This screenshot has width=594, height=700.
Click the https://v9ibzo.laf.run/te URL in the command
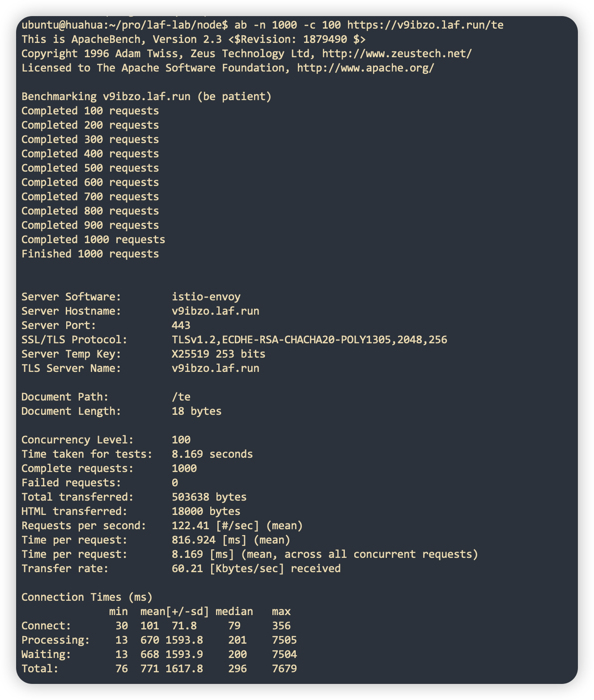point(425,25)
